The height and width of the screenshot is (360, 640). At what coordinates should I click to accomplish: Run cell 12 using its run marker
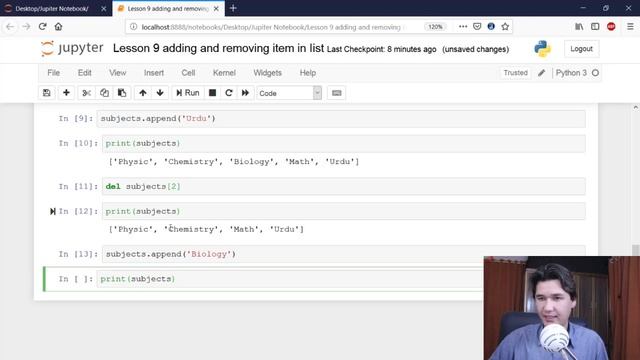pyautogui.click(x=53, y=211)
